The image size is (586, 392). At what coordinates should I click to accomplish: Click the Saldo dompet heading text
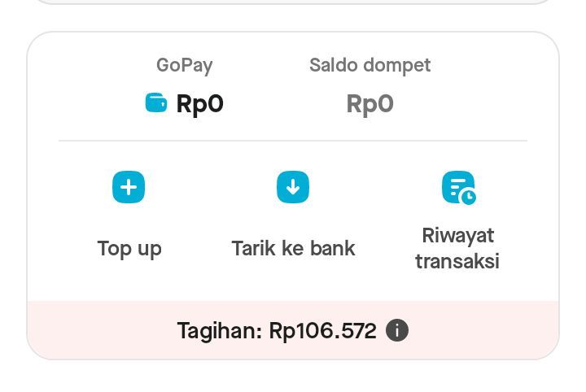pyautogui.click(x=370, y=65)
